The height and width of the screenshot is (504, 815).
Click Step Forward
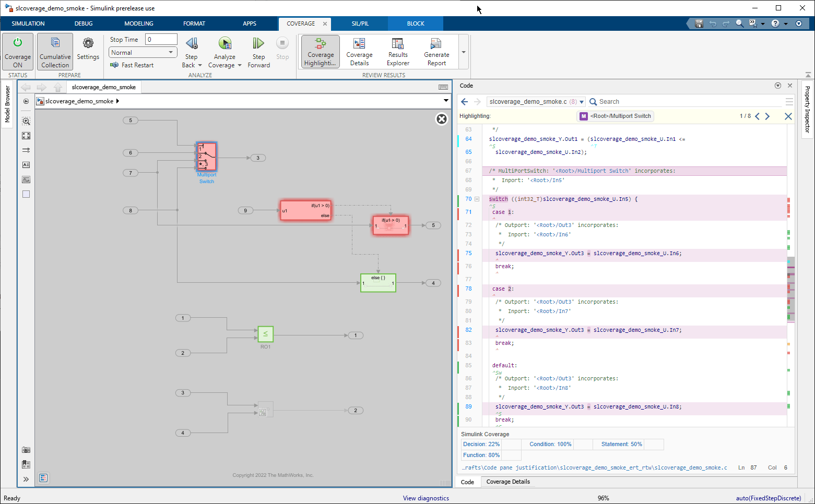coord(259,52)
